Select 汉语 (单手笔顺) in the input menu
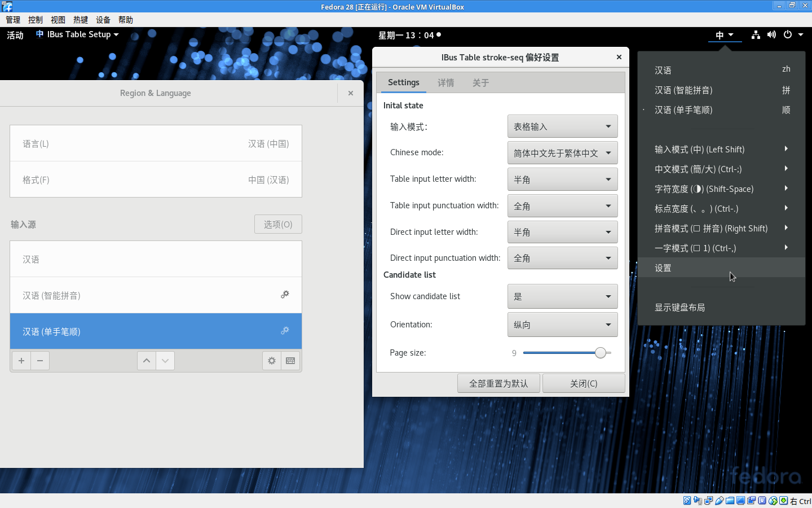This screenshot has width=812, height=508. pyautogui.click(x=722, y=110)
